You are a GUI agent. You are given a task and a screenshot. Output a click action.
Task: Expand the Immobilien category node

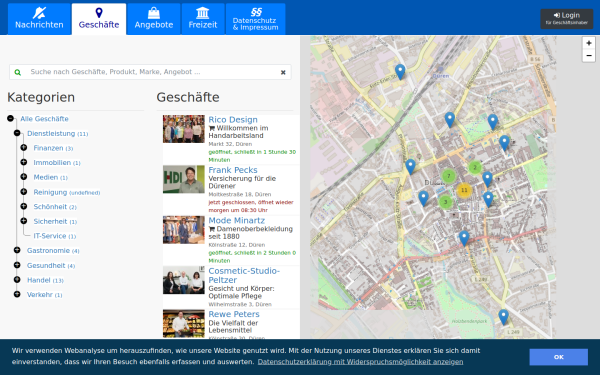[x=24, y=162]
